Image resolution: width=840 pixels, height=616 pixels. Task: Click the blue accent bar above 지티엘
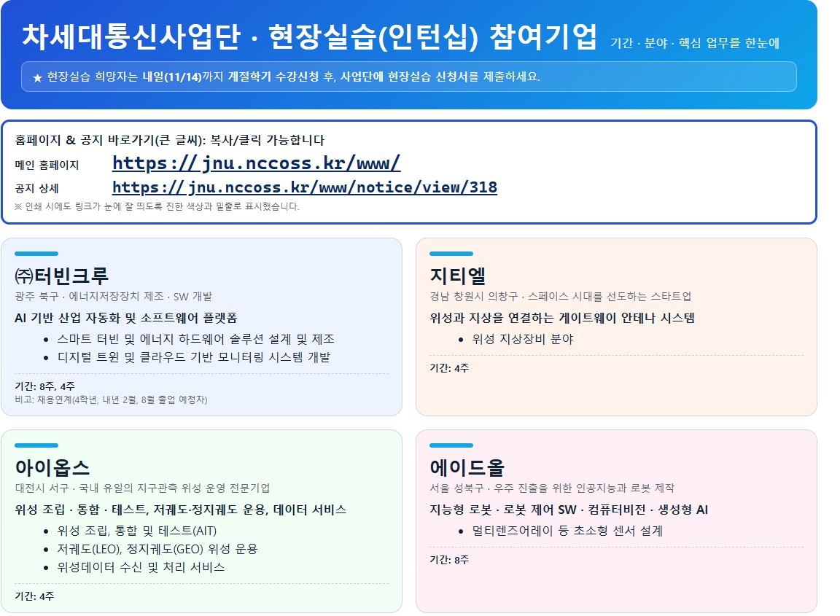click(451, 254)
